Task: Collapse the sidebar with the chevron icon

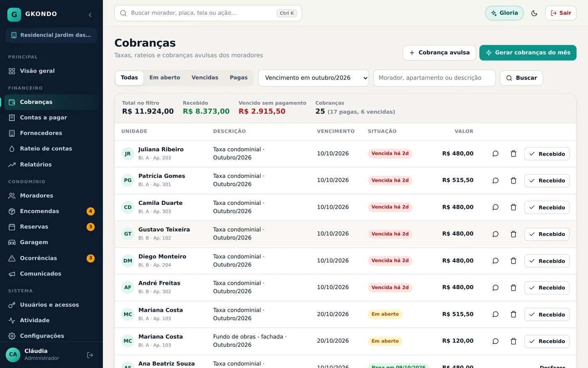Action: 90,15
